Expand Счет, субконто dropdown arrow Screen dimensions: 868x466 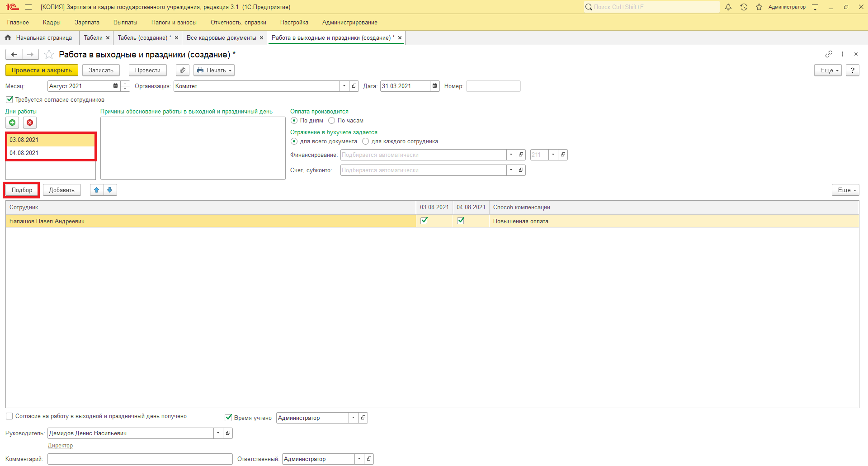pyautogui.click(x=511, y=170)
